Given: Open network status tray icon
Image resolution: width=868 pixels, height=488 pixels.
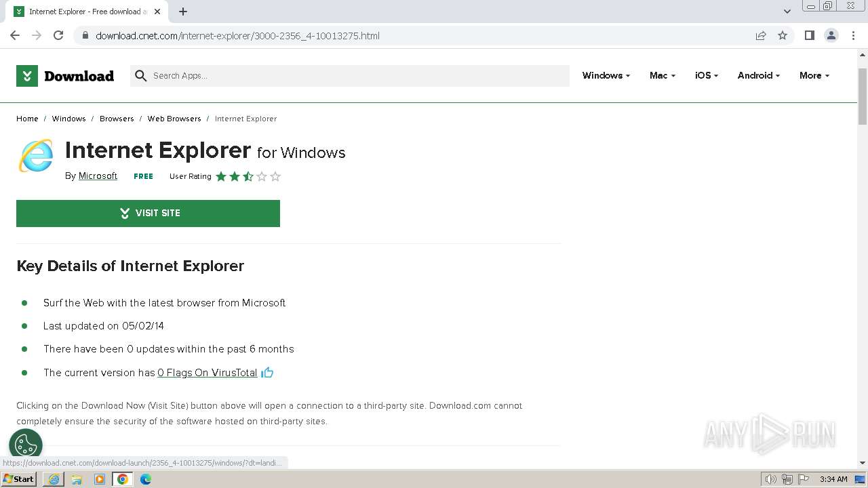Looking at the screenshot, I should 787,479.
